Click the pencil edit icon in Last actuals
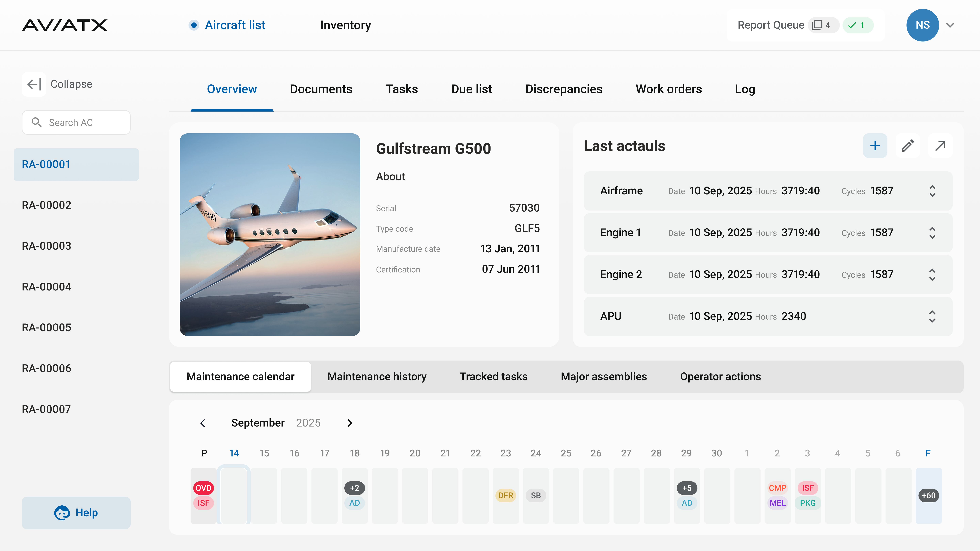980x551 pixels. click(x=907, y=146)
